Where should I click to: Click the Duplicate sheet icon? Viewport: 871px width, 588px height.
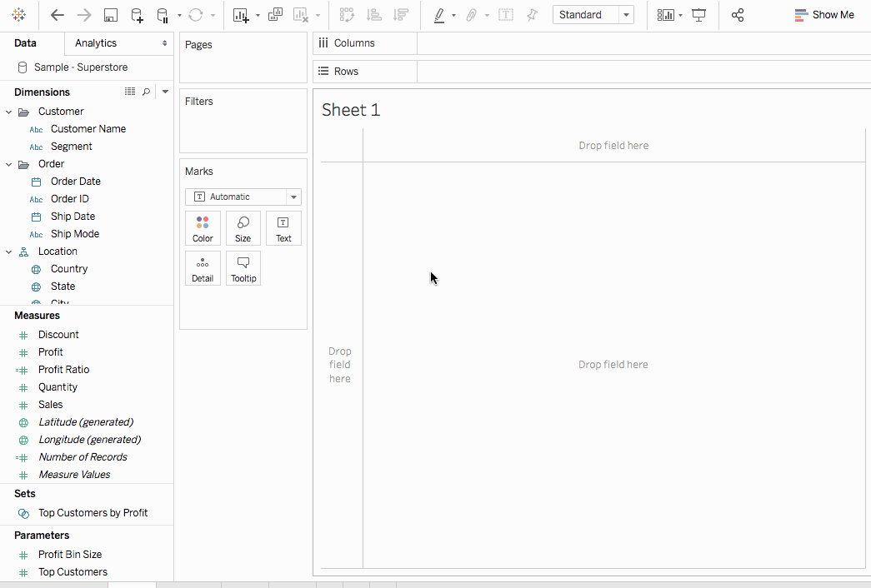(x=275, y=15)
